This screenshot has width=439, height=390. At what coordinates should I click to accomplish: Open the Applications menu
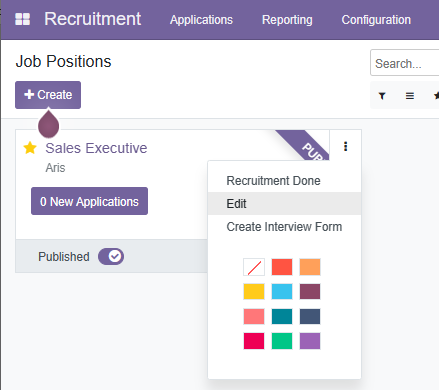201,20
